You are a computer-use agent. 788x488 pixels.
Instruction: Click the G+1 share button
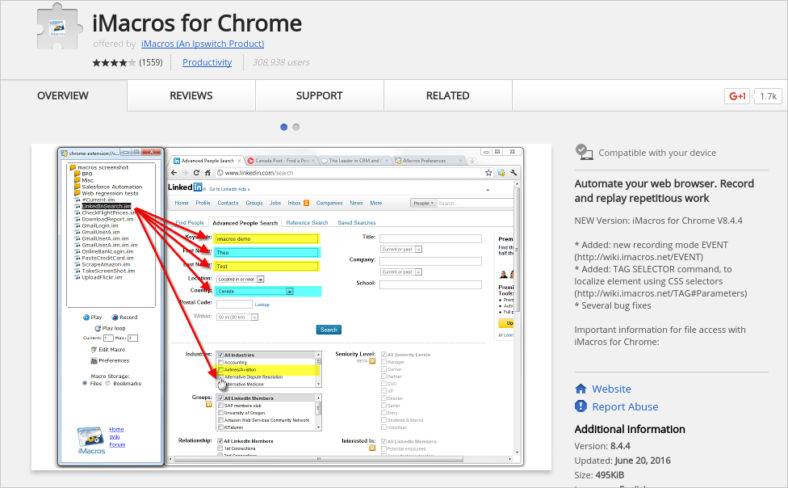(x=737, y=96)
